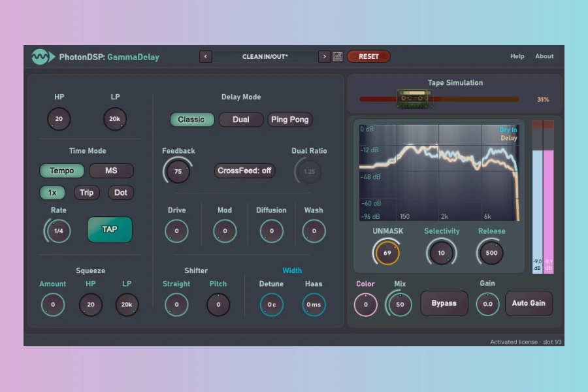Click the Detune knob showing 0 c
Image resolution: width=588 pixels, height=392 pixels.
(x=272, y=304)
